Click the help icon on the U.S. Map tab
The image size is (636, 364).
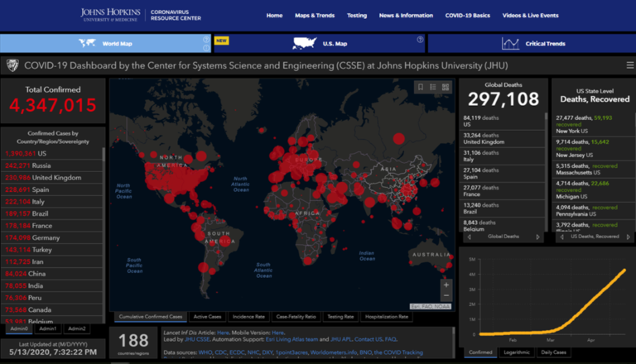point(420,40)
